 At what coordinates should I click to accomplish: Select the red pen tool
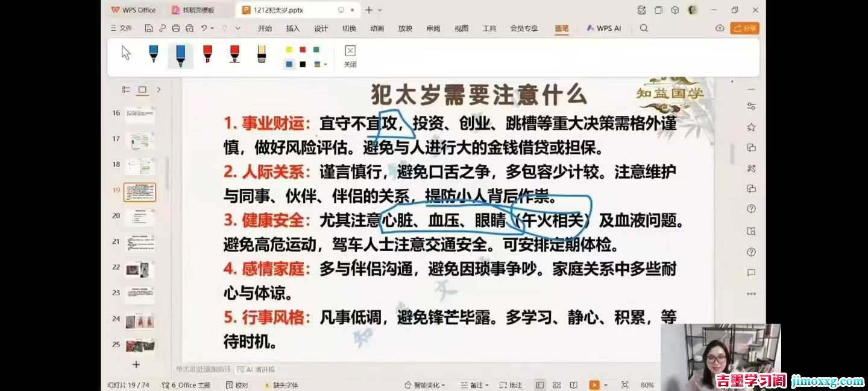click(207, 53)
